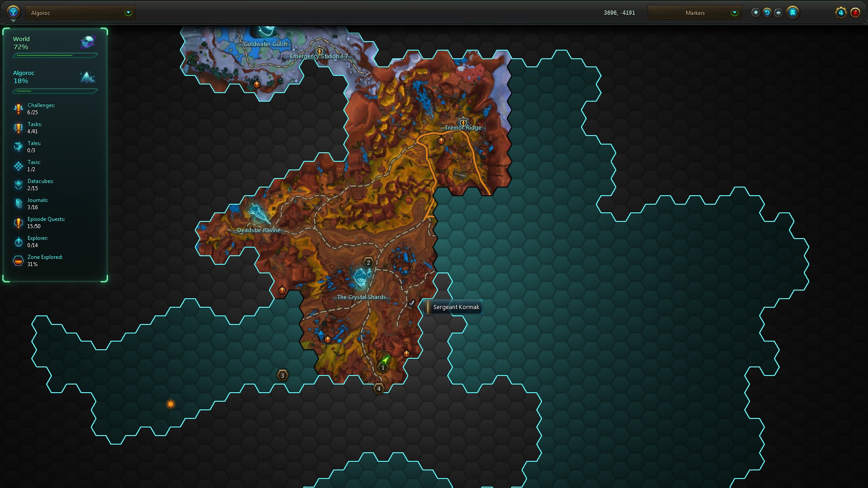Select the Datacubes stat icon

(18, 184)
